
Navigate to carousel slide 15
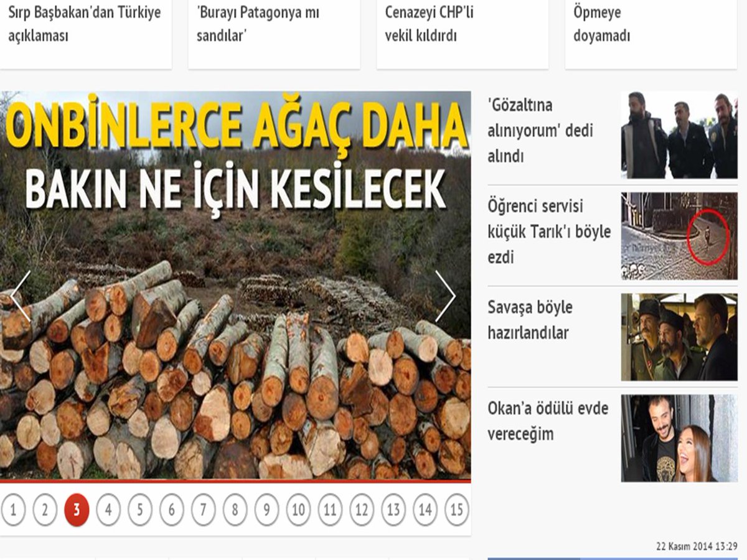point(457,511)
